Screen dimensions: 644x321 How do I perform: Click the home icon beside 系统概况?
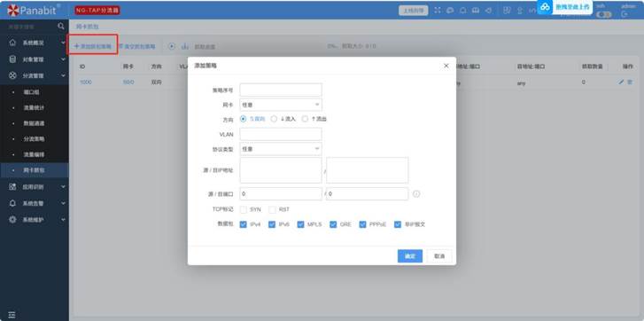12,43
